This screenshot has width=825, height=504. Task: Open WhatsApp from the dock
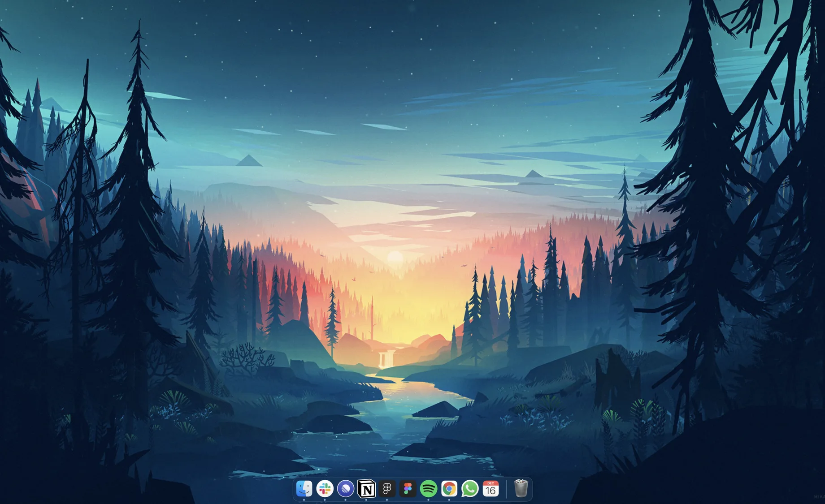pos(470,488)
